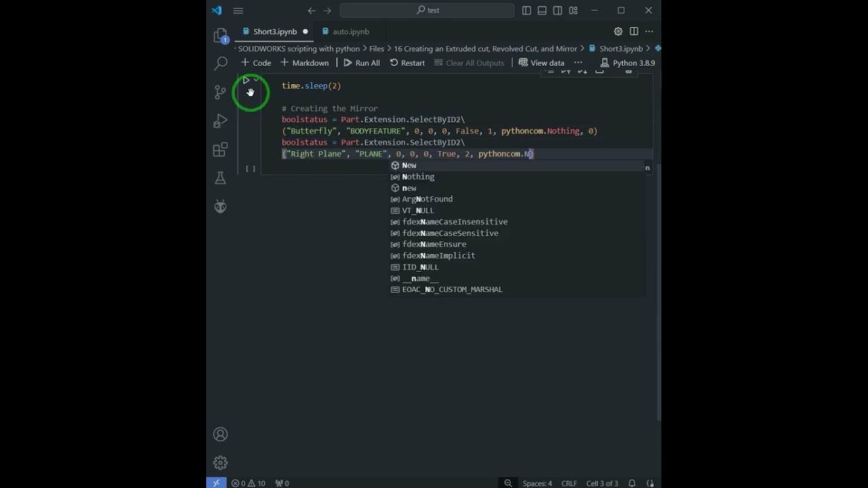Click the 'Files' breadcrumb
This screenshot has height=488, width=868.
point(376,49)
